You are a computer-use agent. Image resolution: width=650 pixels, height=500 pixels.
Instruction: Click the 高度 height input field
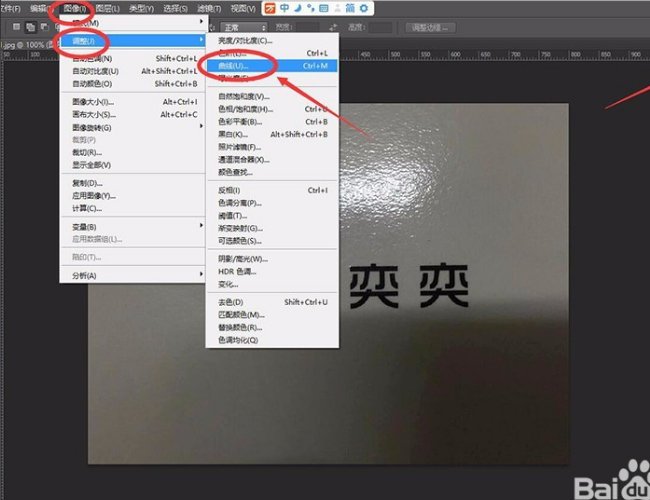pos(380,28)
